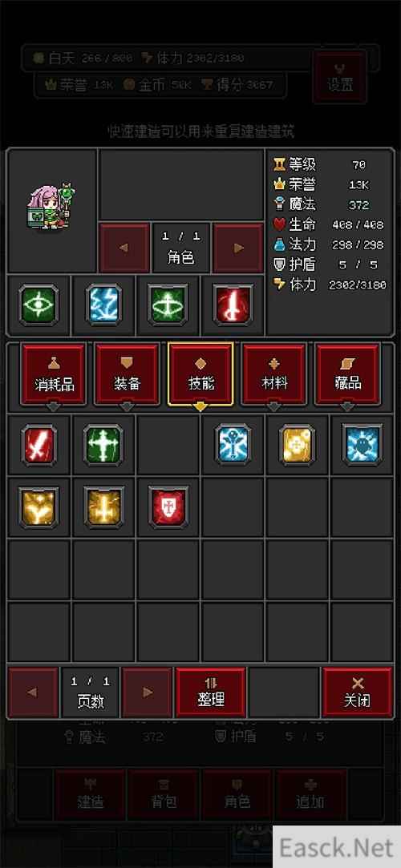Sort inventory with the 整理 button
This screenshot has height=868, width=401.
tap(210, 692)
